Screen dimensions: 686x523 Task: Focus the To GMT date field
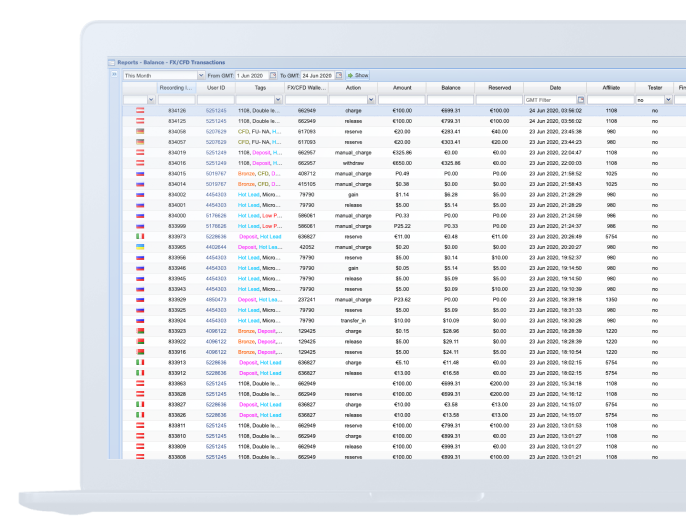[318, 75]
